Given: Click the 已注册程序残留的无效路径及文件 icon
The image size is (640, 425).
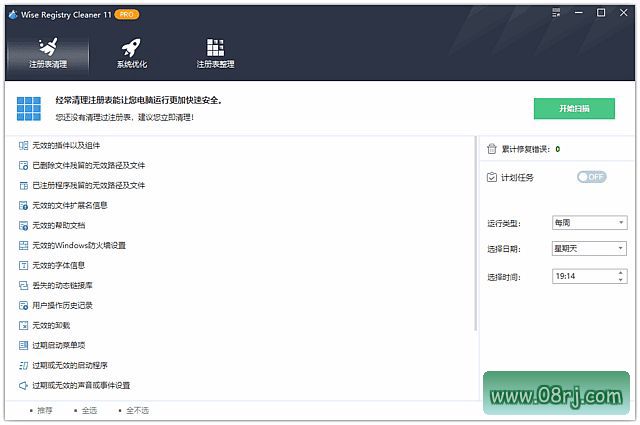Looking at the screenshot, I should pos(24,185).
